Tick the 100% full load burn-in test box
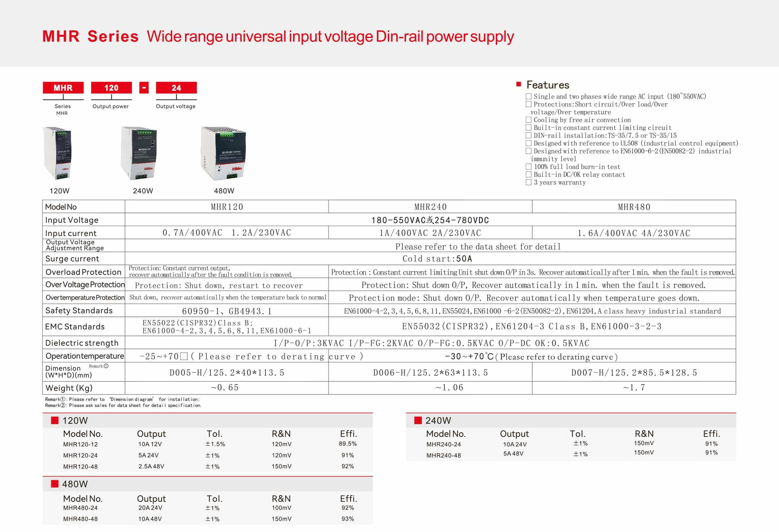This screenshot has height=532, width=779. click(x=529, y=166)
